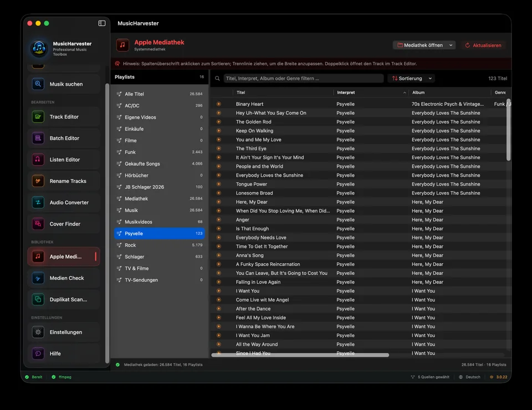Click the Deutsch language selector in status bar
This screenshot has width=532, height=410.
pyautogui.click(x=469, y=377)
